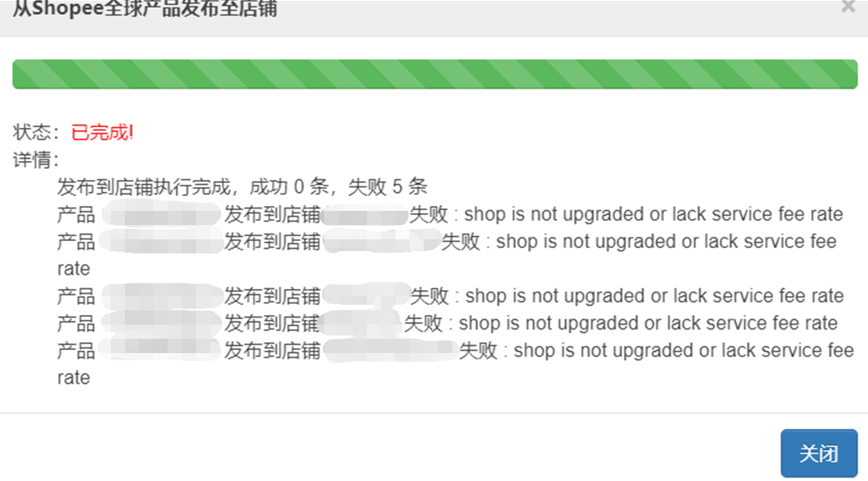Click the blurred product name in third failure row
This screenshot has height=481, width=868.
click(x=162, y=295)
